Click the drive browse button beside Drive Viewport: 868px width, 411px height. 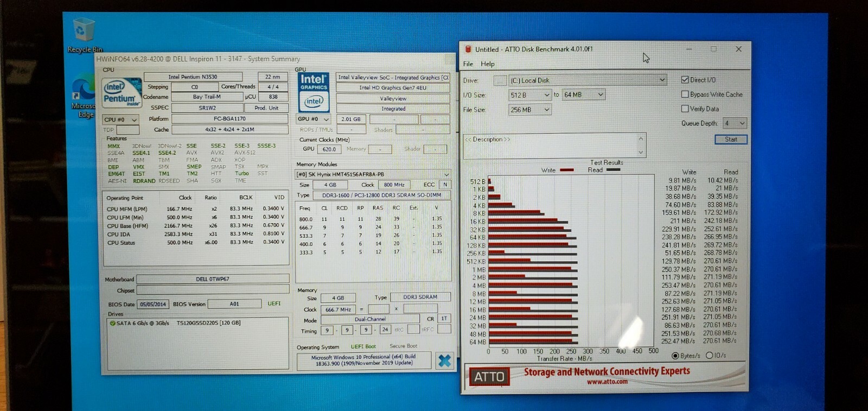[x=500, y=80]
